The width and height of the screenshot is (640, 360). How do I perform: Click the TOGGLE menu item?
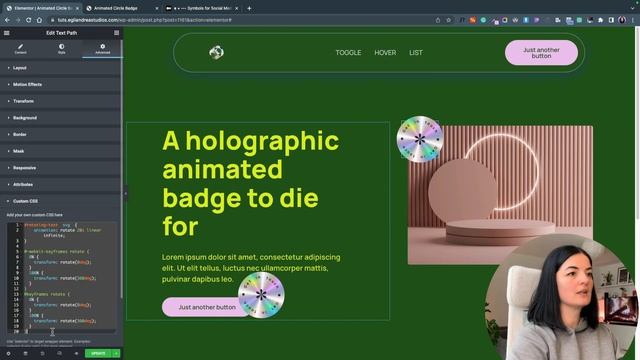348,53
